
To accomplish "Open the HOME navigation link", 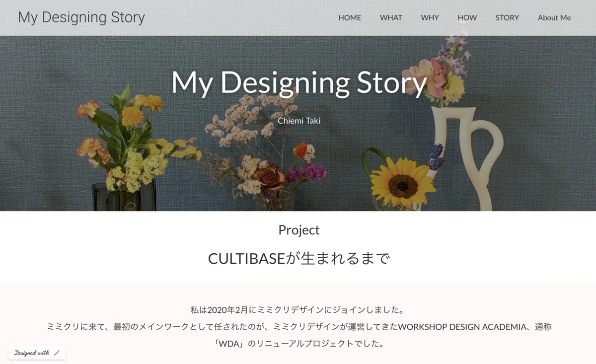I will [350, 17].
